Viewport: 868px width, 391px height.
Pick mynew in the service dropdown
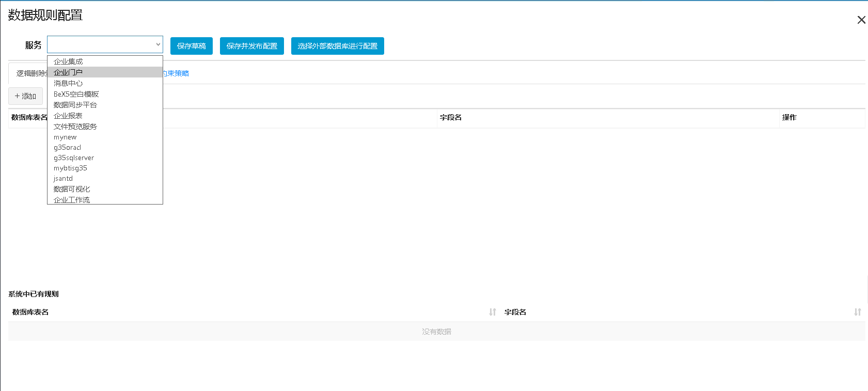(65, 137)
